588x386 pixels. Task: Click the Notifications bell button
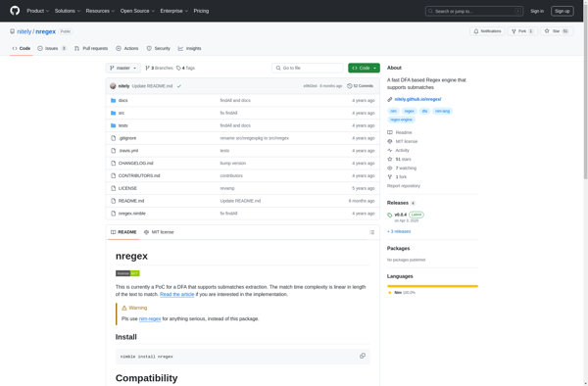[x=487, y=31]
